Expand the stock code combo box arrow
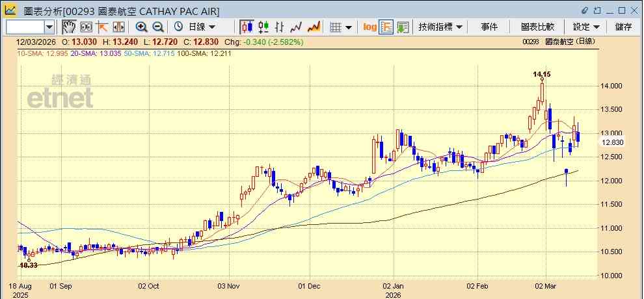Image resolution: width=644 pixels, height=299 pixels. pyautogui.click(x=49, y=27)
